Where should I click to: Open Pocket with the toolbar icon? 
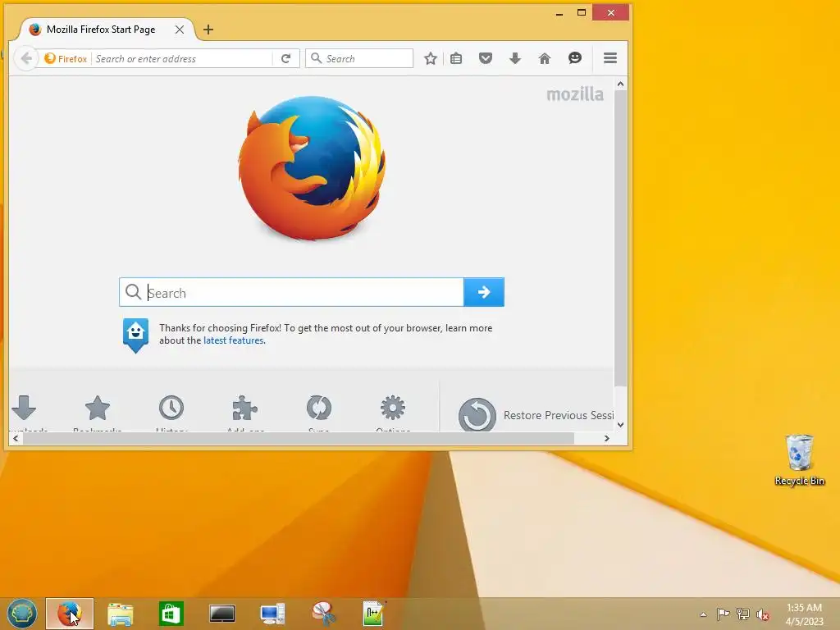click(486, 58)
